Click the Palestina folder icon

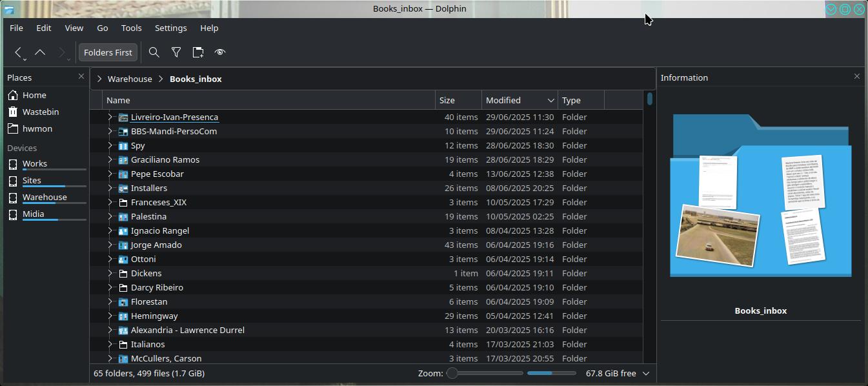click(123, 217)
